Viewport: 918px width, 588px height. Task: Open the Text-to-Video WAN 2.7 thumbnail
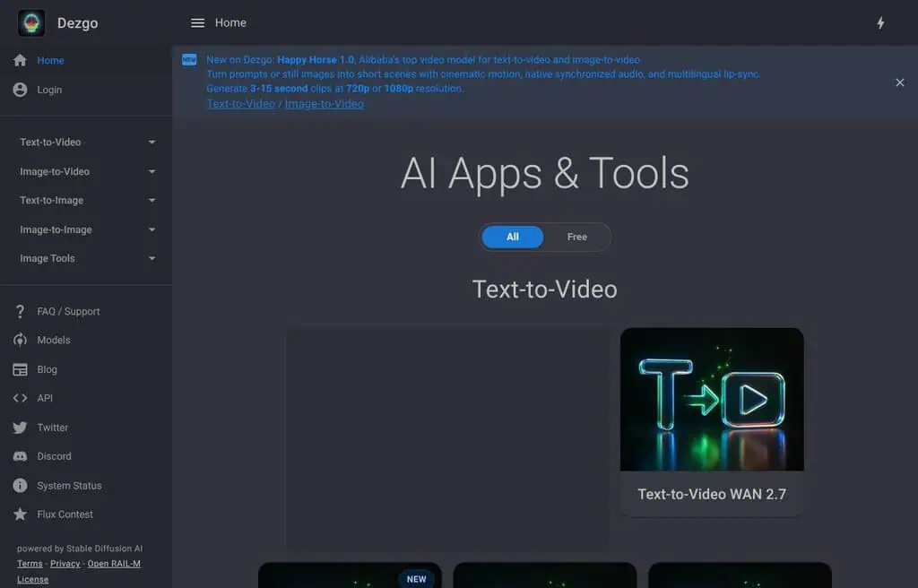point(712,400)
